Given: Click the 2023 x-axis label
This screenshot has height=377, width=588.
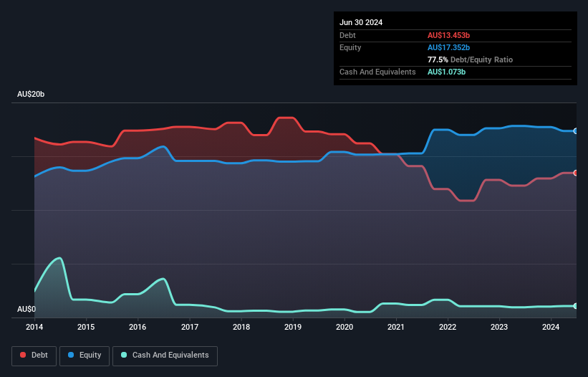Looking at the screenshot, I should (499, 327).
